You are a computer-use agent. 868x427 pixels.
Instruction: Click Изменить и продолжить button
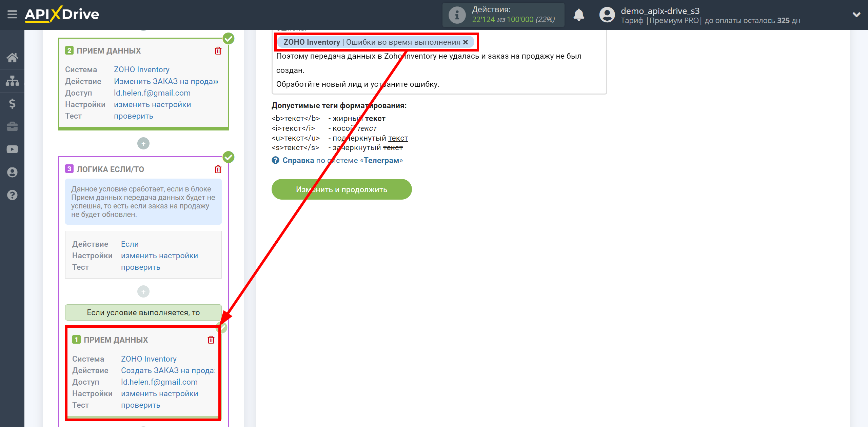(341, 189)
